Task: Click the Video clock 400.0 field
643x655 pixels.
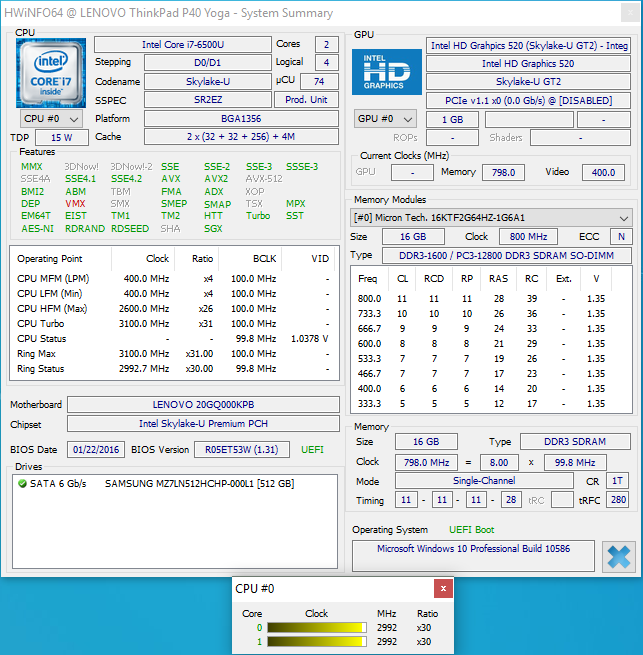Action: (603, 173)
